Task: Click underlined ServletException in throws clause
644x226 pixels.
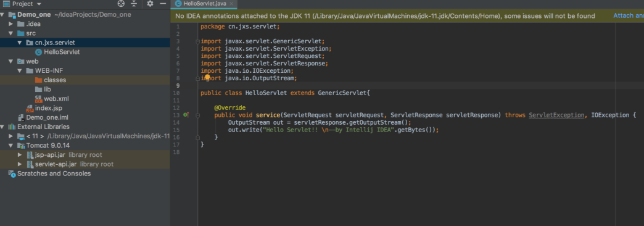Action: point(556,115)
